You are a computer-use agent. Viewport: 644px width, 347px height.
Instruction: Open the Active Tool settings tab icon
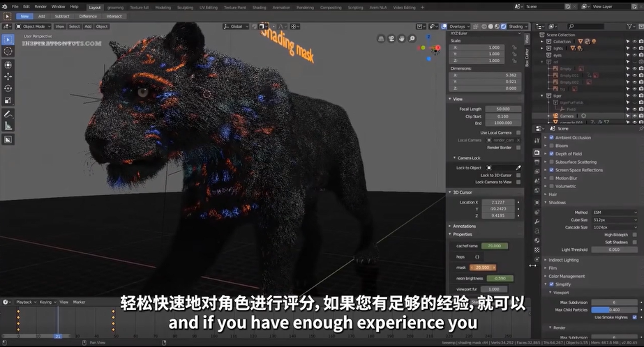(537, 140)
